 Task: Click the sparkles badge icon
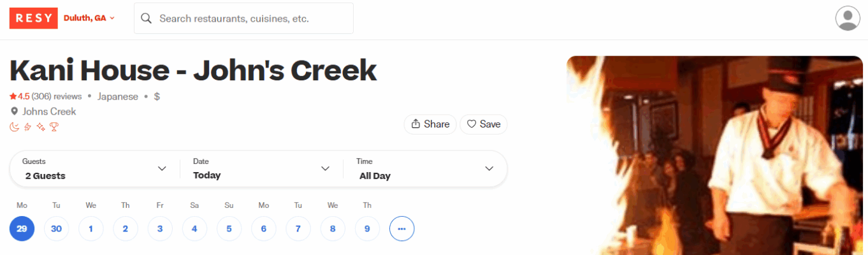pyautogui.click(x=41, y=127)
